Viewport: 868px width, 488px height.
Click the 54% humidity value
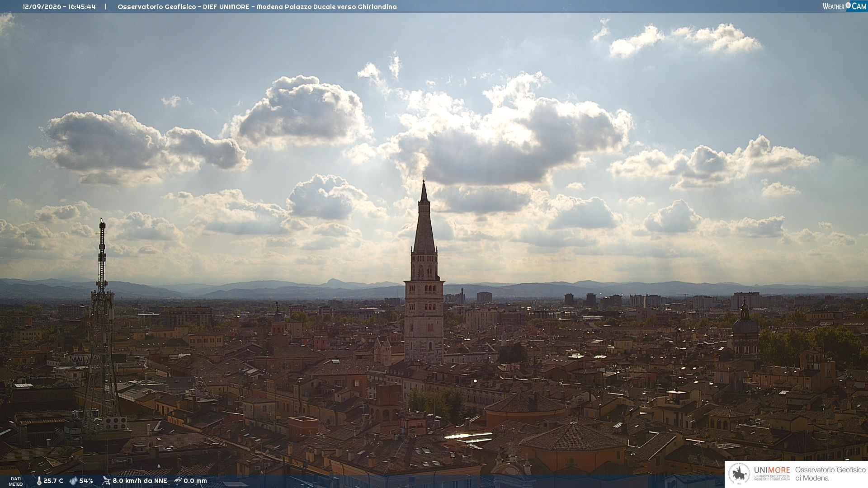86,481
